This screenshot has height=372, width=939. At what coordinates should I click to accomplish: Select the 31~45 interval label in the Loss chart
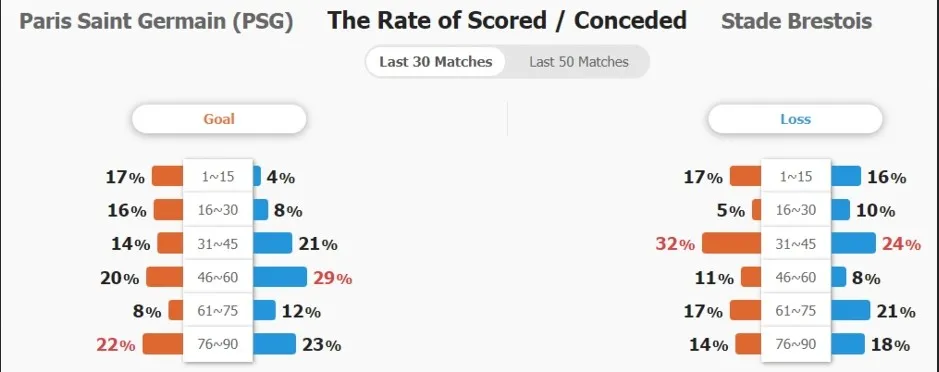coord(796,244)
